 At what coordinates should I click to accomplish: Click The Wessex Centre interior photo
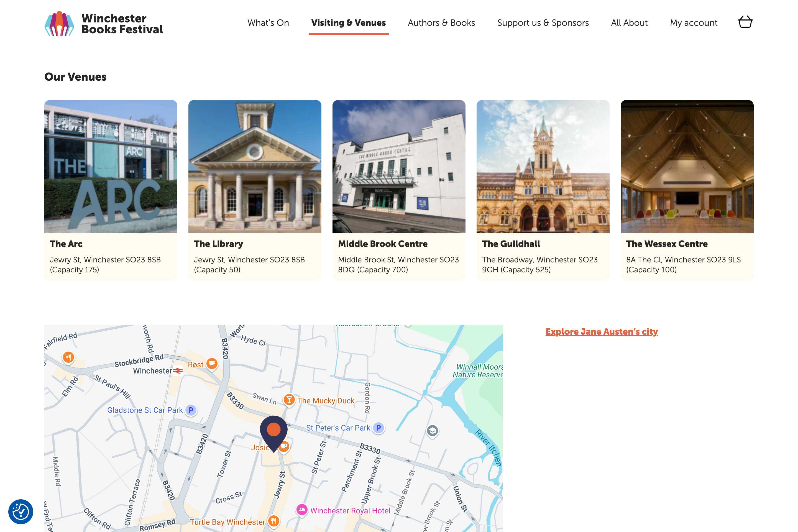687,166
